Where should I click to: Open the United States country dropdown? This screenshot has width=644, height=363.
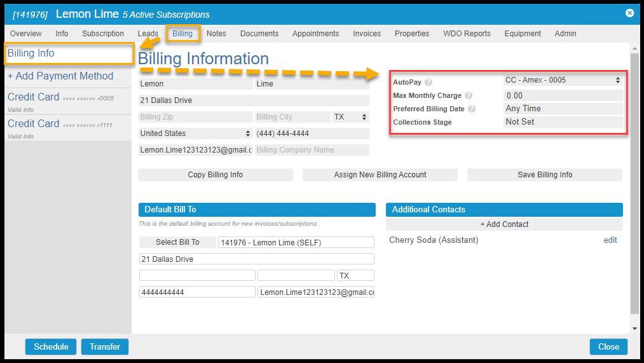[195, 134]
